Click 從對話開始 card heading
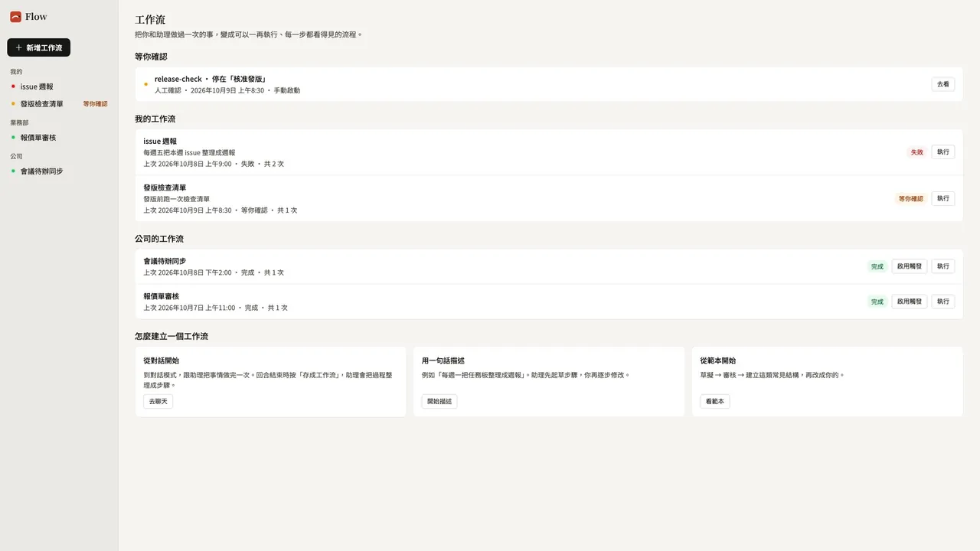The height and width of the screenshot is (551, 980). point(161,360)
